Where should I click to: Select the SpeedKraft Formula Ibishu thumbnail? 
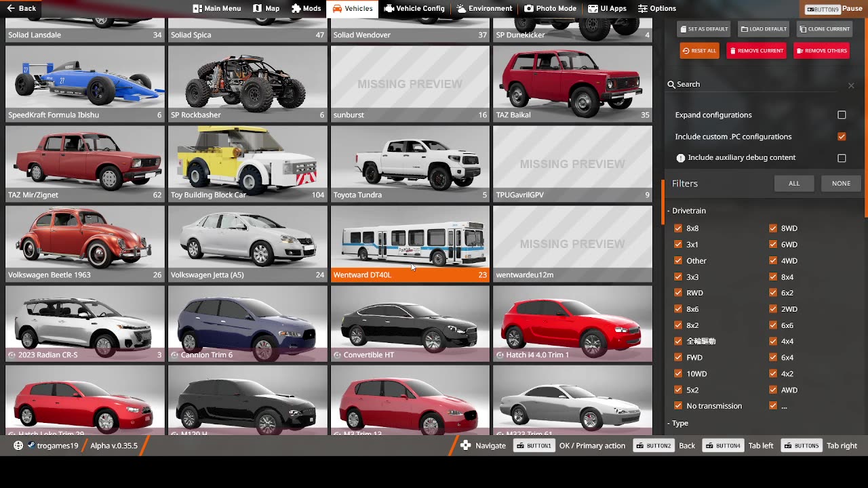85,83
